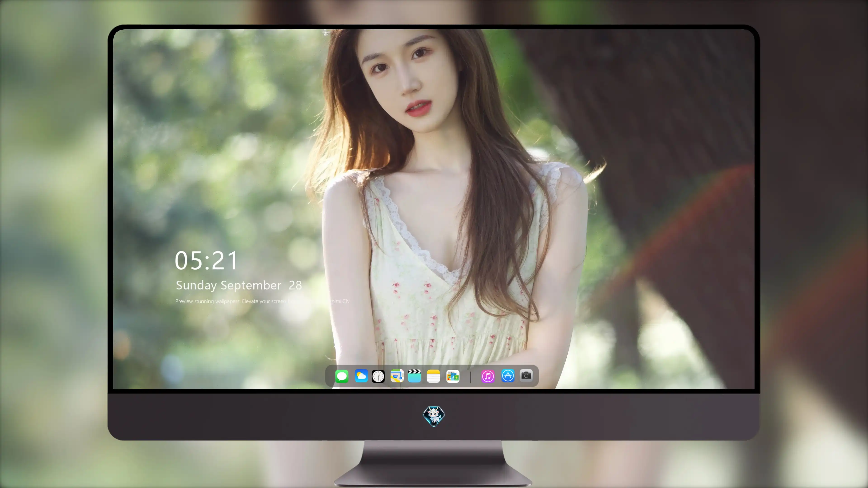
Task: Open the Camera app in the dock
Action: click(x=526, y=375)
